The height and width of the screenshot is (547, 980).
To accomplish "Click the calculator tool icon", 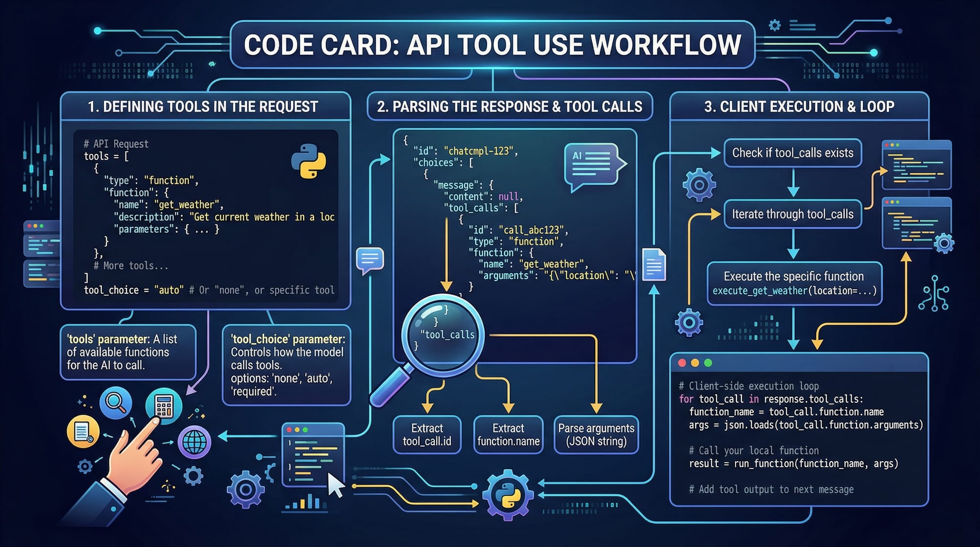I will tap(164, 406).
